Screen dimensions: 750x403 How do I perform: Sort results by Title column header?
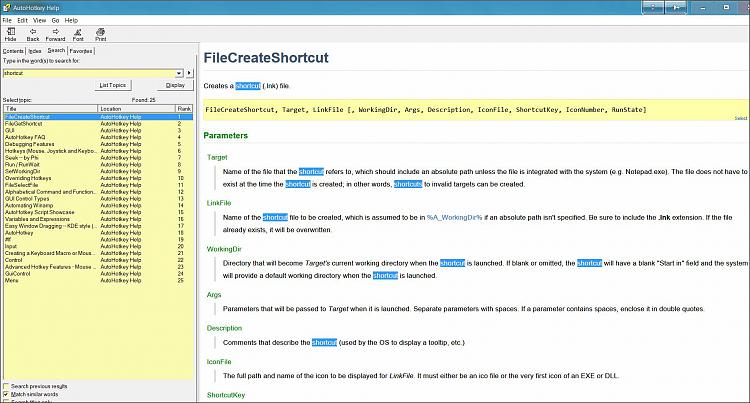[x=51, y=109]
